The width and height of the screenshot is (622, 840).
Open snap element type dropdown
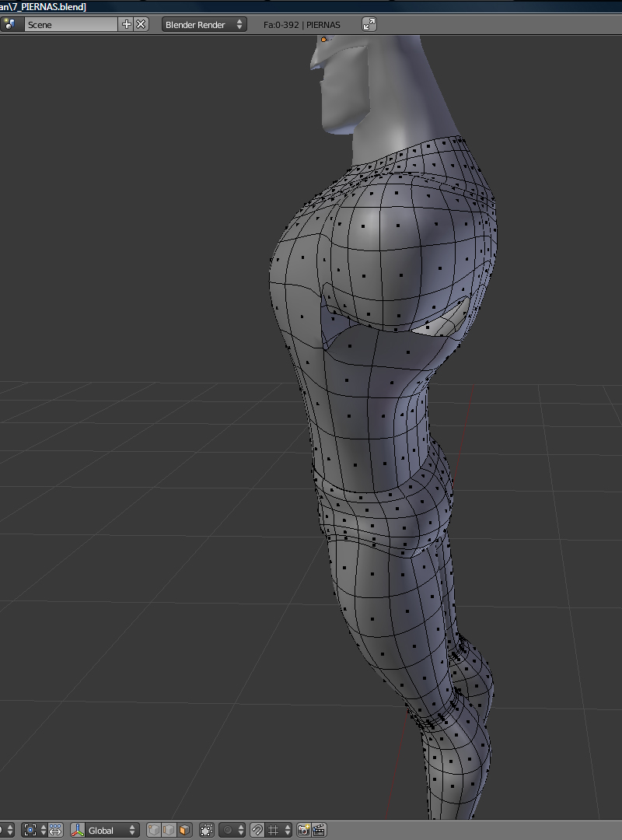pyautogui.click(x=278, y=831)
